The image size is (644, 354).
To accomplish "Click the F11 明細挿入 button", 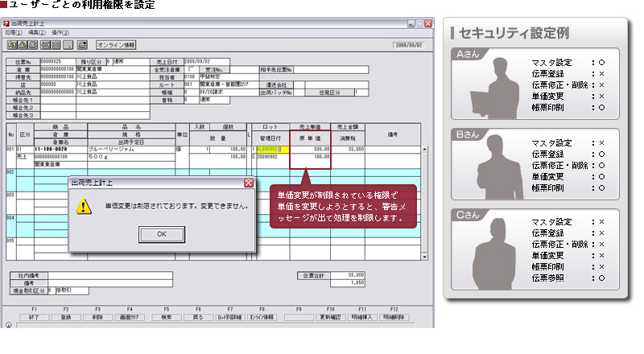I will tap(362, 318).
